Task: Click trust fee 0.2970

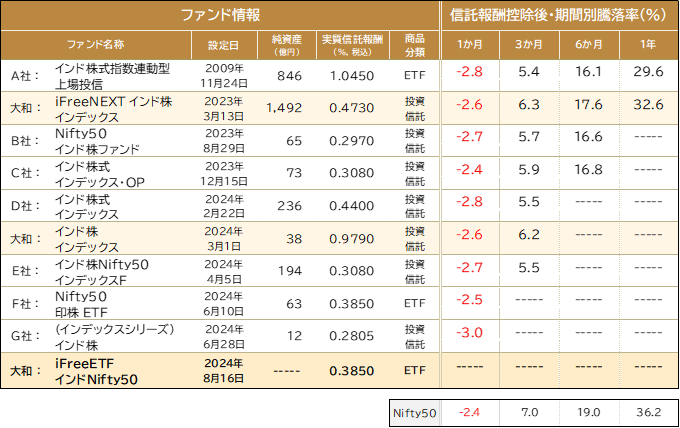Action: tap(352, 141)
